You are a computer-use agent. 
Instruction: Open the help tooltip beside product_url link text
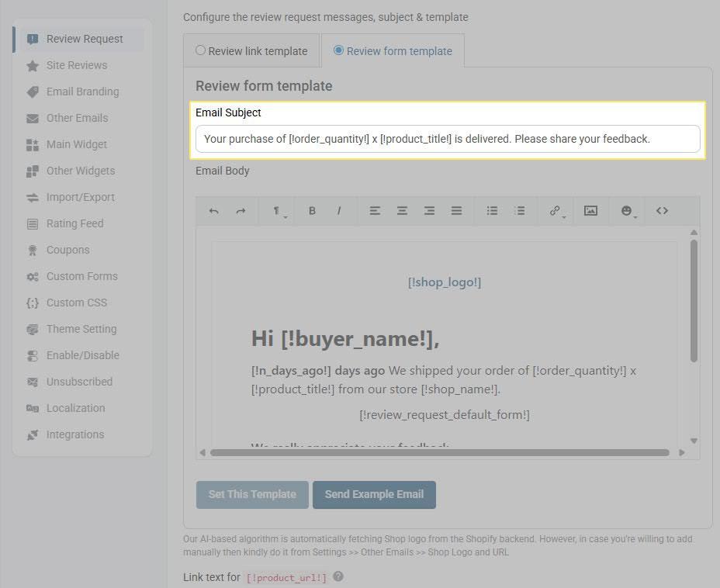[338, 577]
